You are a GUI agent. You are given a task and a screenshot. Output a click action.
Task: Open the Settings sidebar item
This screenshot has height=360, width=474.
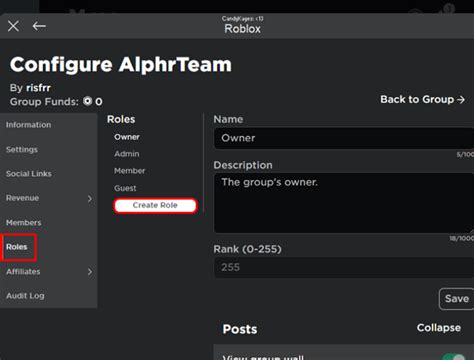click(x=22, y=150)
